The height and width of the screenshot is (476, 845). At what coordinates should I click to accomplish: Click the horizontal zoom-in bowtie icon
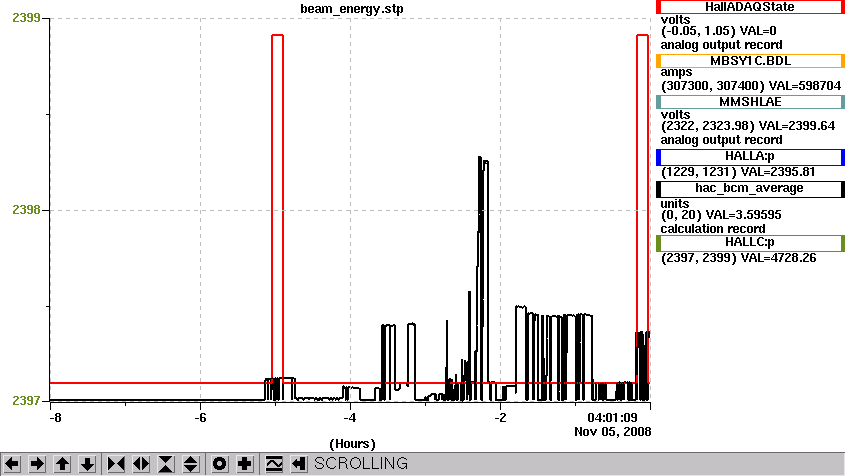(x=116, y=464)
